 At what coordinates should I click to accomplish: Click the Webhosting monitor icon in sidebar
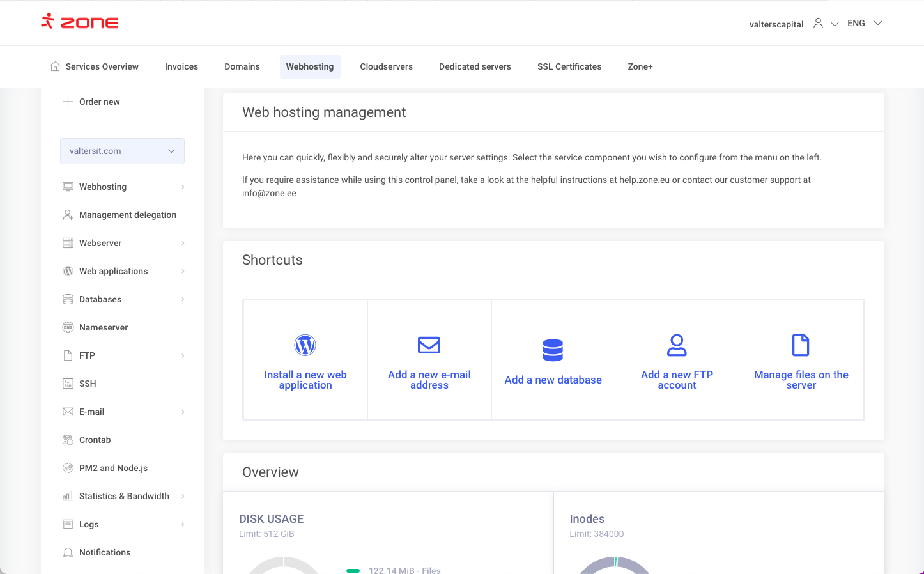coord(68,187)
